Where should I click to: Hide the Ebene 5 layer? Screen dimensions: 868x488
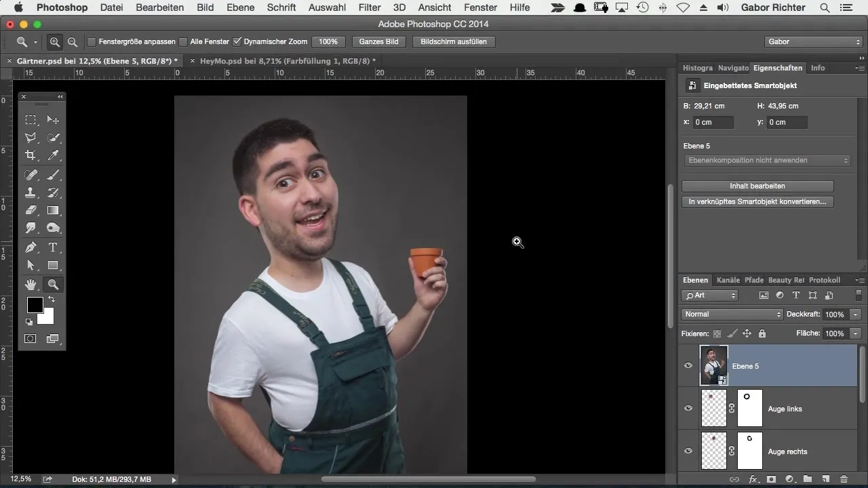click(x=688, y=366)
